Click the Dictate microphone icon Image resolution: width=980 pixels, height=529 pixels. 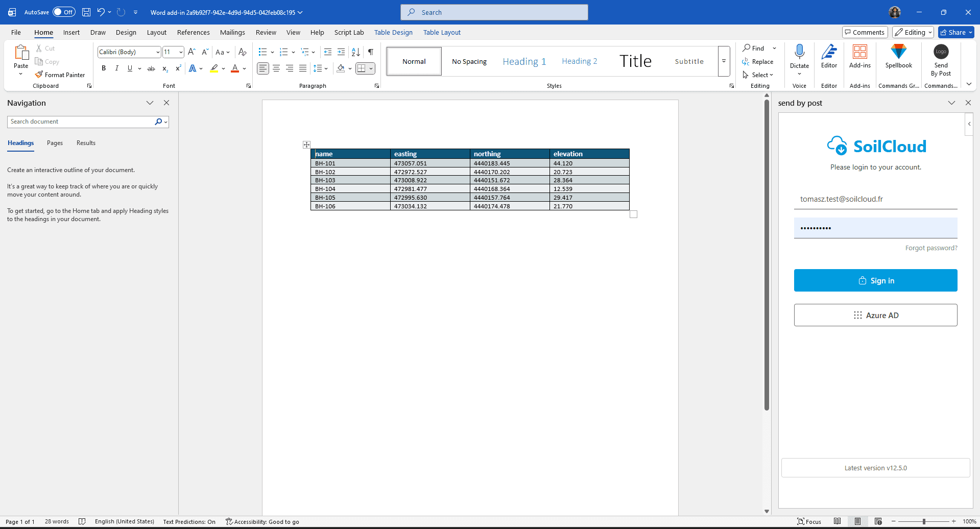[800, 52]
